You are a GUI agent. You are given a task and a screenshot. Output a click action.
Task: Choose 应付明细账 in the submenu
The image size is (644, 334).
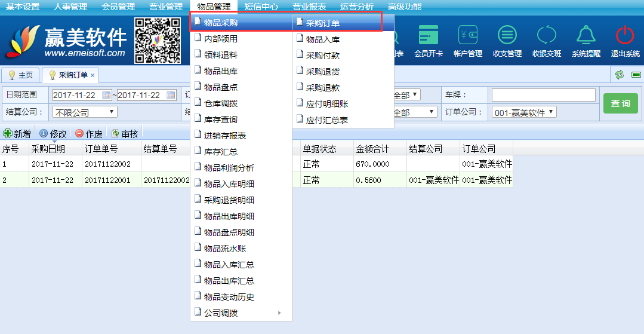(343, 104)
